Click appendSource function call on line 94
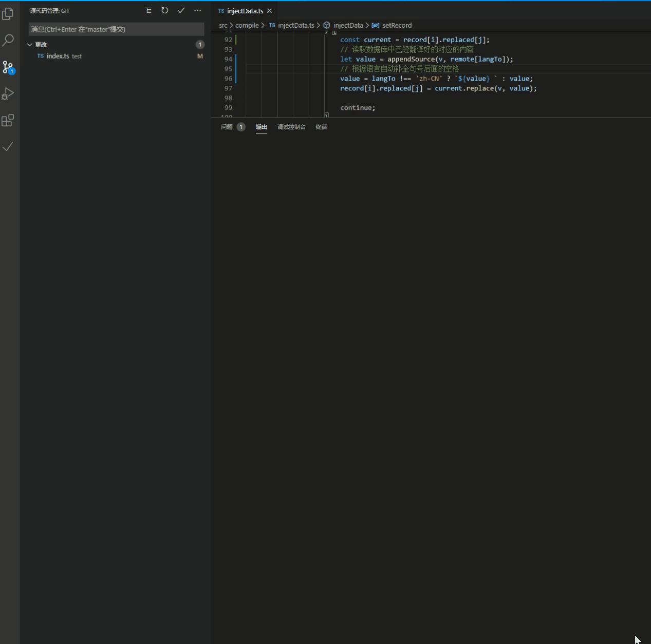The image size is (651, 644). coord(411,59)
